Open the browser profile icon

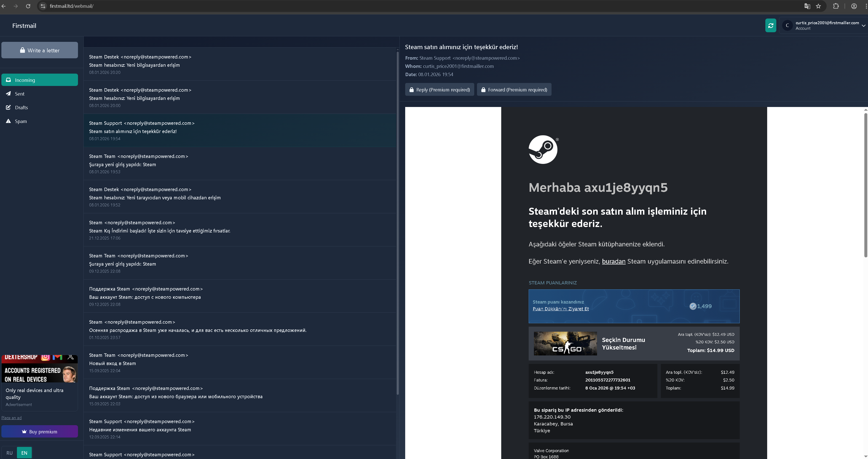tap(854, 6)
